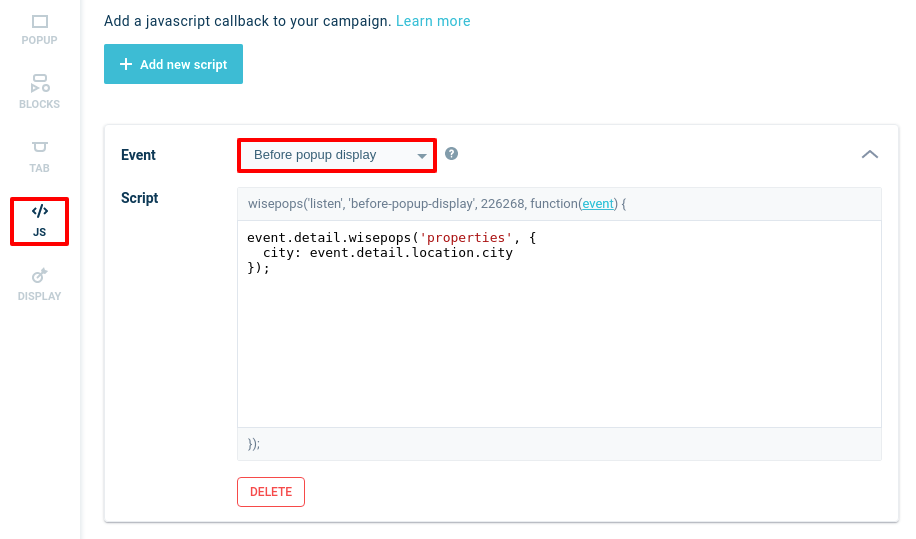The width and height of the screenshot is (916, 539).
Task: Click inside the script code editor
Action: (x=559, y=324)
